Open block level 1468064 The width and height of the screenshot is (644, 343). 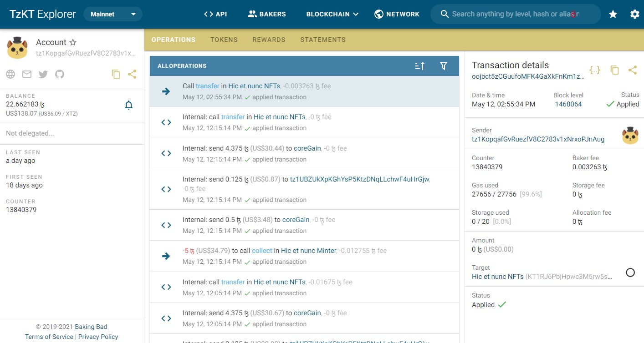[x=568, y=104]
